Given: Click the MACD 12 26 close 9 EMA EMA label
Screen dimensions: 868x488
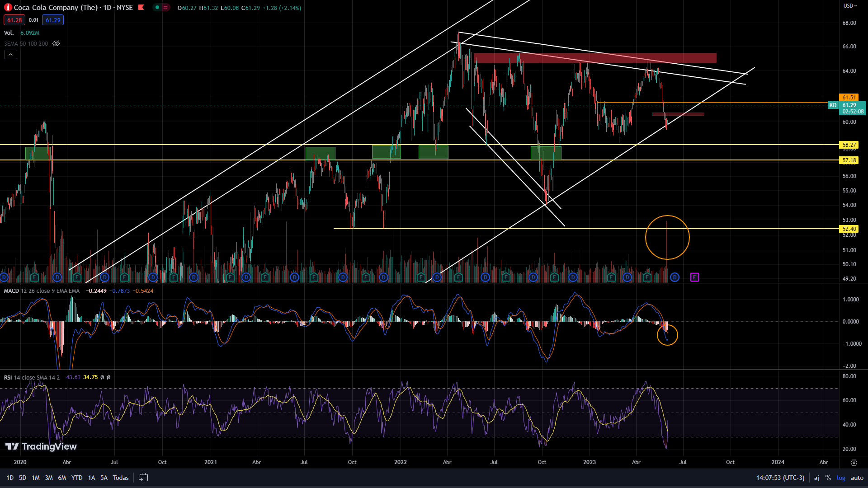Looking at the screenshot, I should point(42,291).
